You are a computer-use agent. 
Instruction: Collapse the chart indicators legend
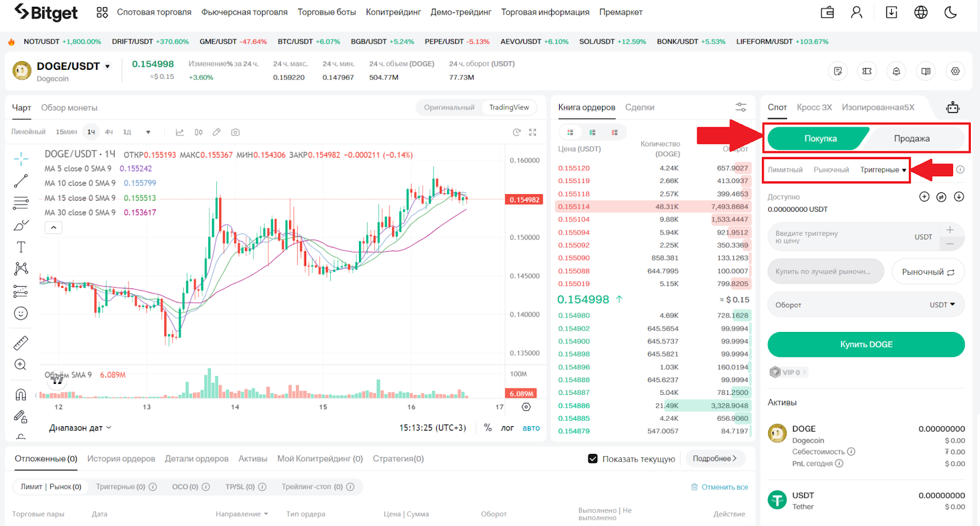[x=53, y=228]
